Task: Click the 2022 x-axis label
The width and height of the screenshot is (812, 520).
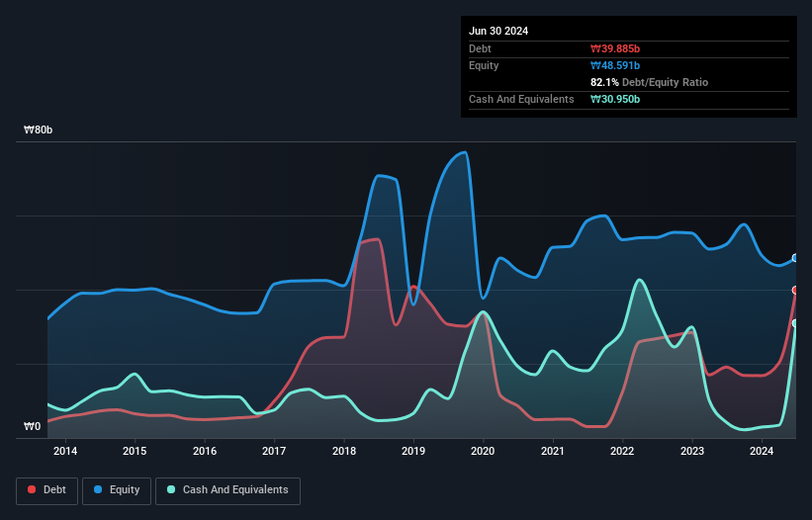Action: coord(622,451)
